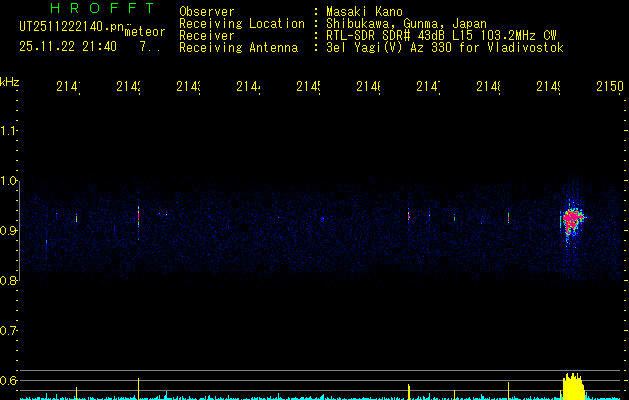This screenshot has width=629, height=400.
Task: Click the red echo just before 2147
Action: pos(408,217)
